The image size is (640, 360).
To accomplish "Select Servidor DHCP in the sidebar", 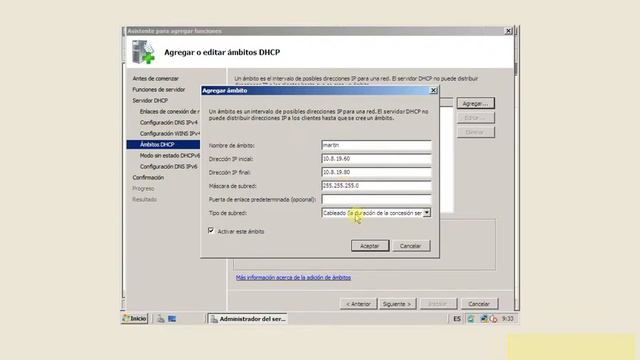I will (x=150, y=100).
